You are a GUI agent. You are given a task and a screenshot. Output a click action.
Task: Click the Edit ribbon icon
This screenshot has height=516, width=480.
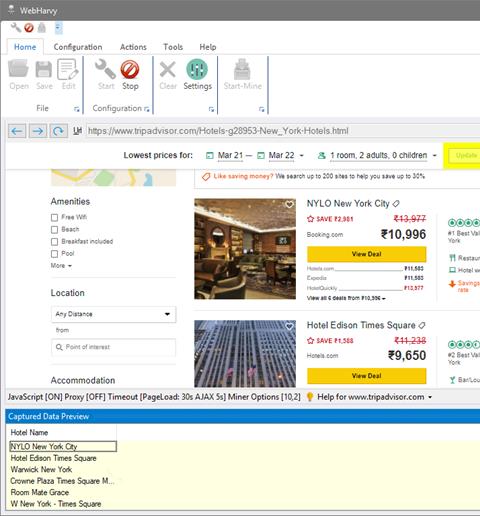(68, 74)
